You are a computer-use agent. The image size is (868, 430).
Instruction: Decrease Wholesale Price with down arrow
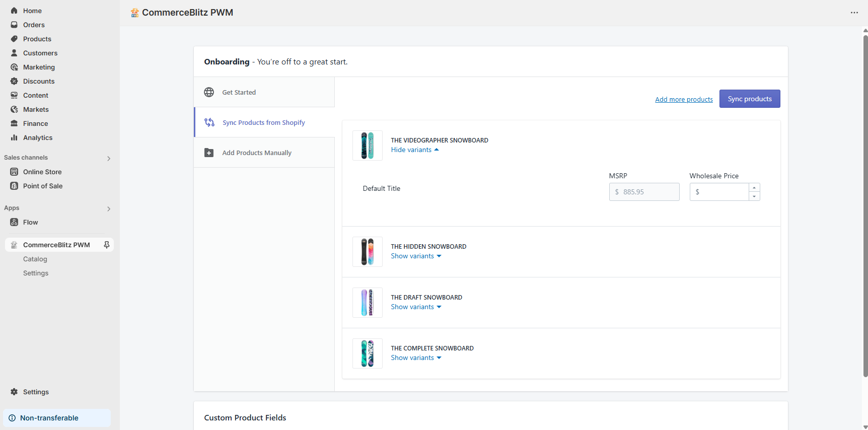754,196
